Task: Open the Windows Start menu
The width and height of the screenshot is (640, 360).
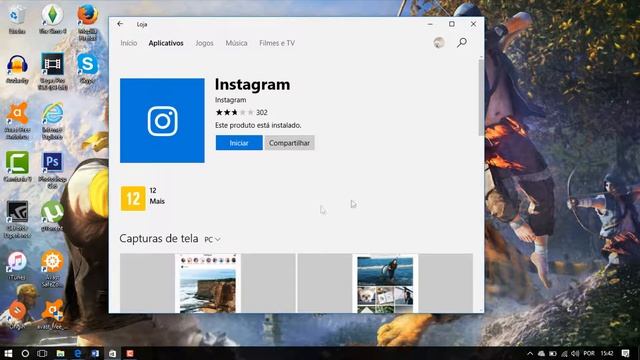Action: 8,353
